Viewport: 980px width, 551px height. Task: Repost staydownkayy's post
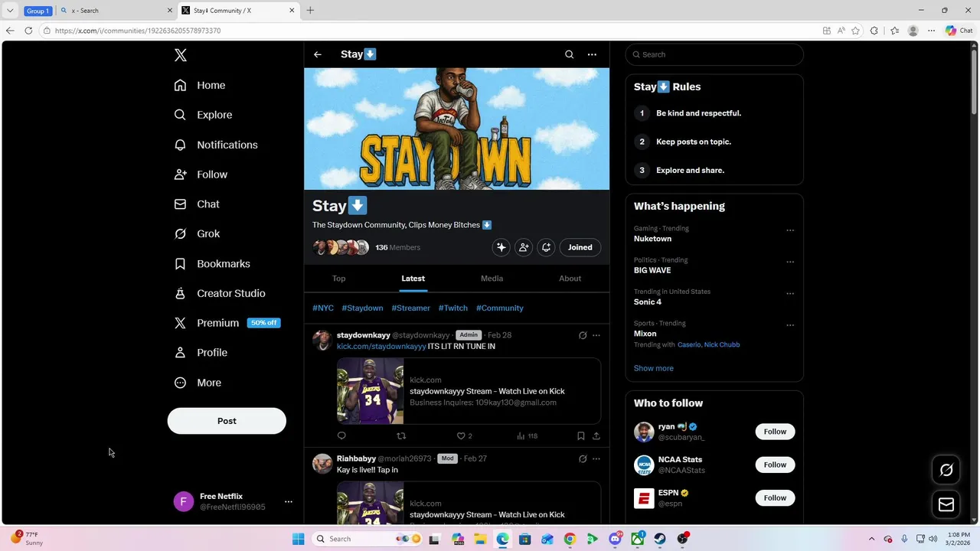click(x=401, y=435)
